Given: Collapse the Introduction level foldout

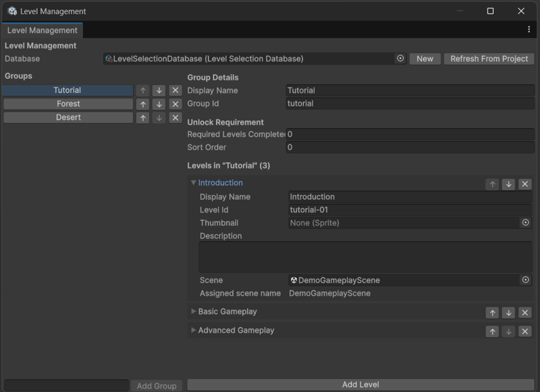Looking at the screenshot, I should click(x=194, y=183).
